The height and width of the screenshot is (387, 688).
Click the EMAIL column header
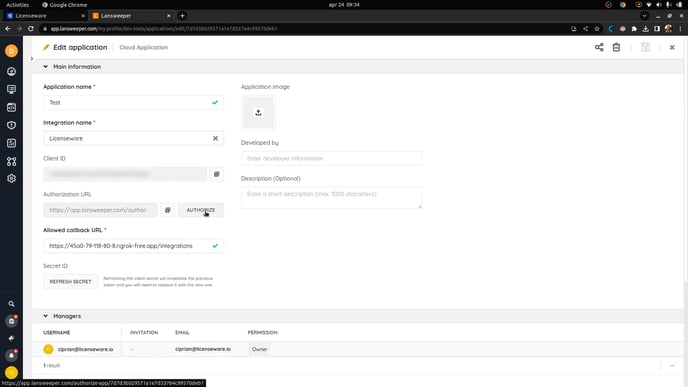[182, 333]
